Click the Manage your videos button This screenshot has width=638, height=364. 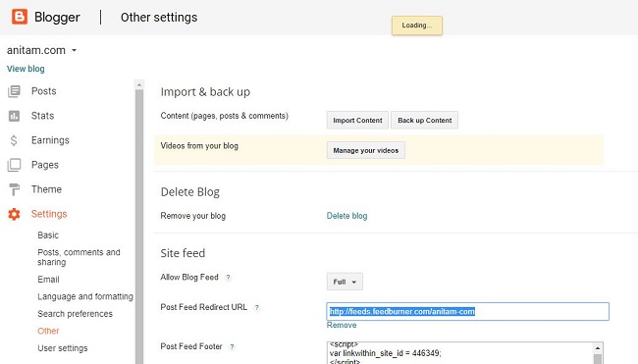366,150
